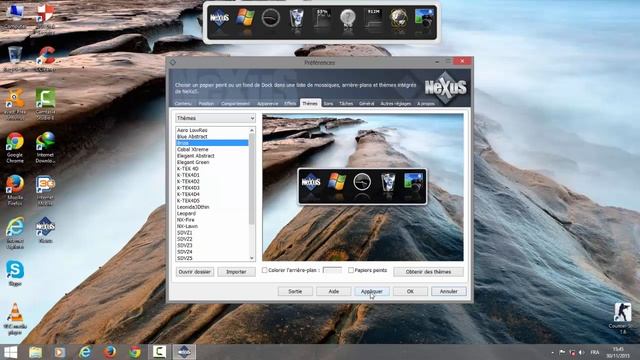Open Internet Explorer from the taskbar
This screenshot has width=640, height=360.
click(x=85, y=352)
